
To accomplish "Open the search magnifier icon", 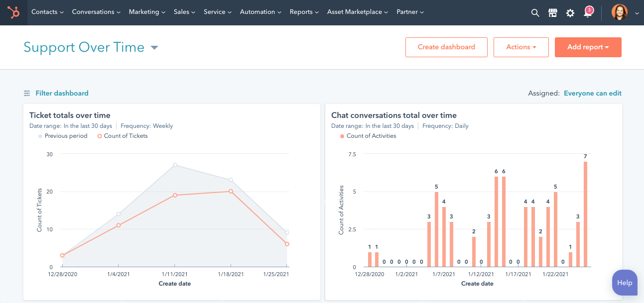I will point(535,13).
